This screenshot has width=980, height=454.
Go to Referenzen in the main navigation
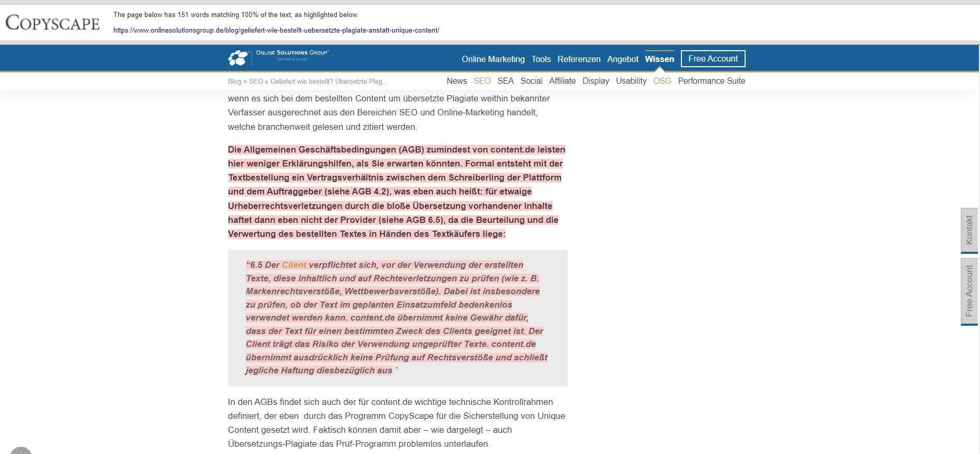579,59
